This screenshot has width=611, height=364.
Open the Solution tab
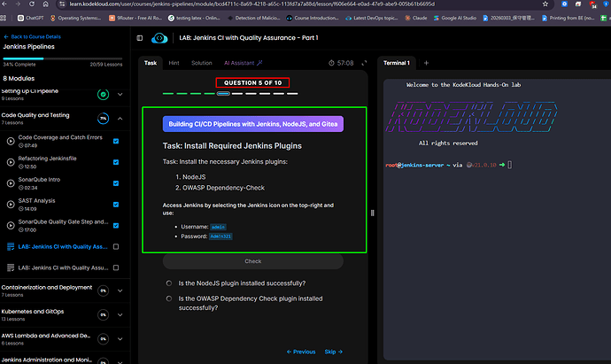click(202, 63)
